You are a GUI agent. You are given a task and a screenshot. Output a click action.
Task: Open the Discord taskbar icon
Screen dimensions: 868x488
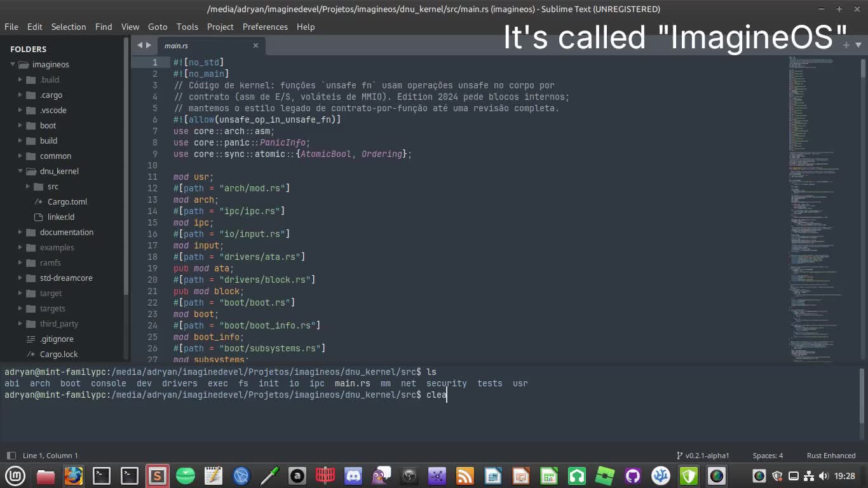(353, 475)
